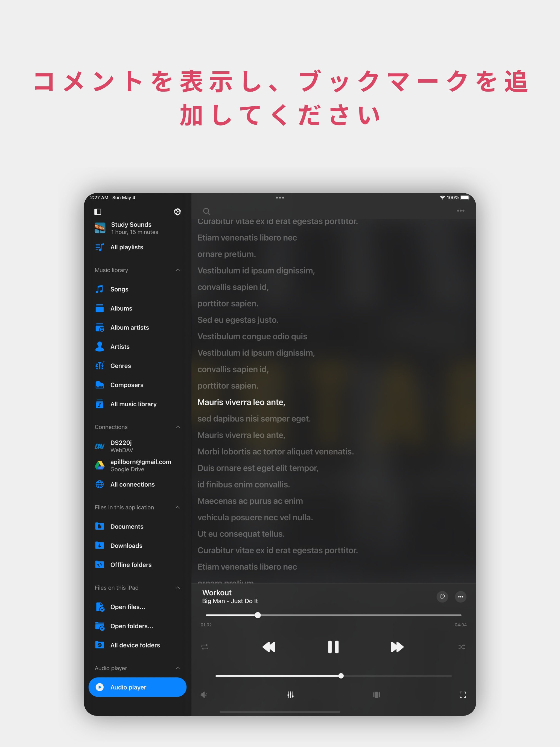Open the search icon above lyrics
Image resolution: width=560 pixels, height=747 pixels.
[x=206, y=211]
